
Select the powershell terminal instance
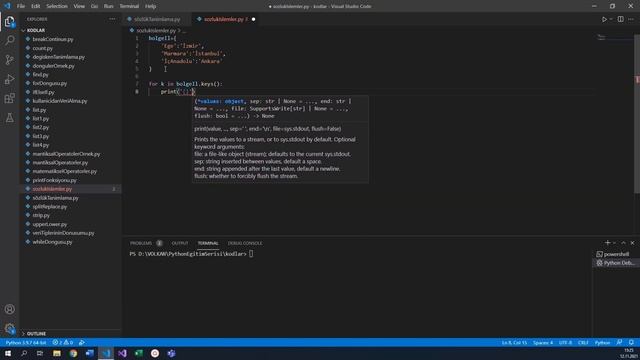(x=616, y=254)
